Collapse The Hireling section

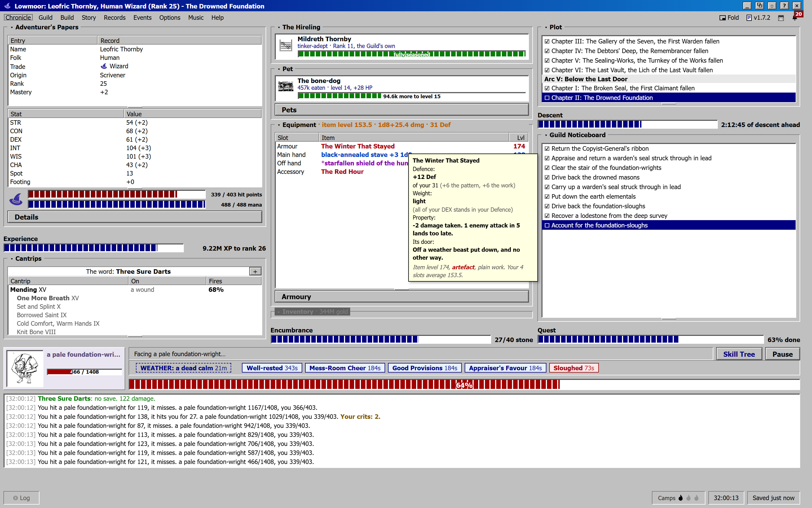(279, 27)
